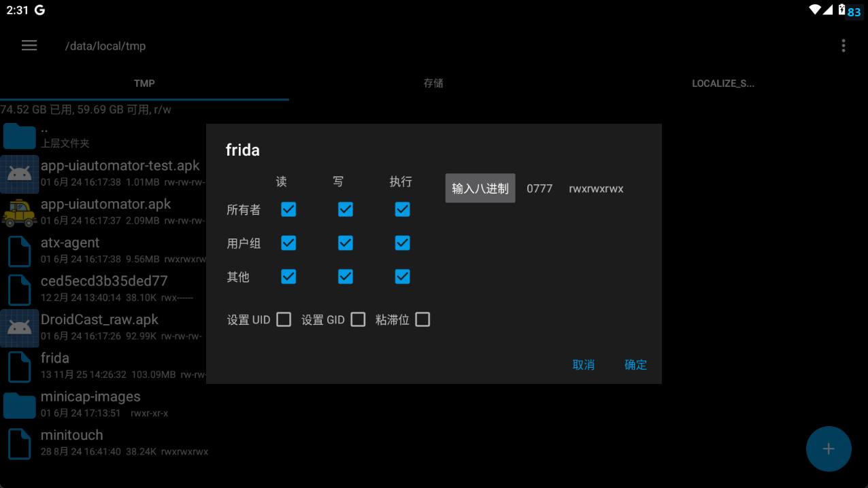
Task: Uncheck owner execute permission
Action: 403,209
